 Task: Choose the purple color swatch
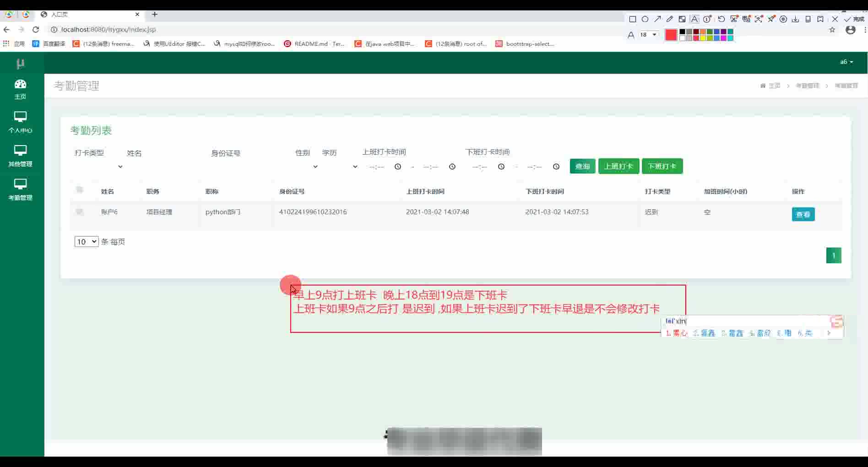[724, 32]
